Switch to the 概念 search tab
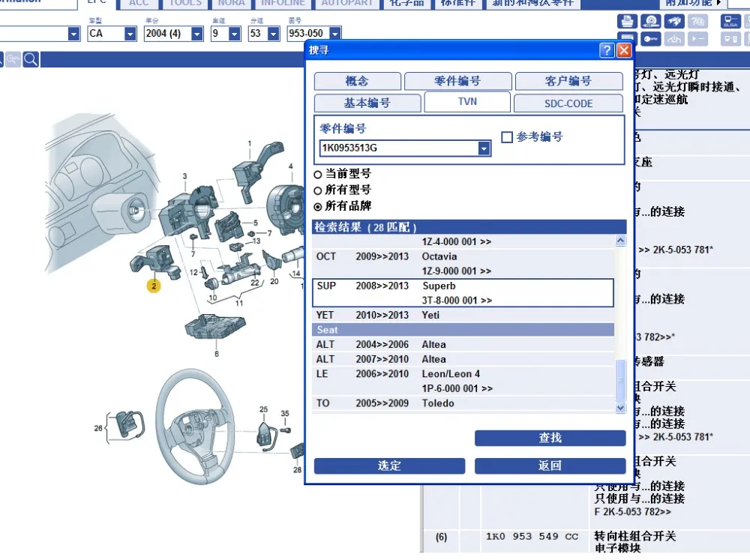The height and width of the screenshot is (560, 750). (357, 81)
